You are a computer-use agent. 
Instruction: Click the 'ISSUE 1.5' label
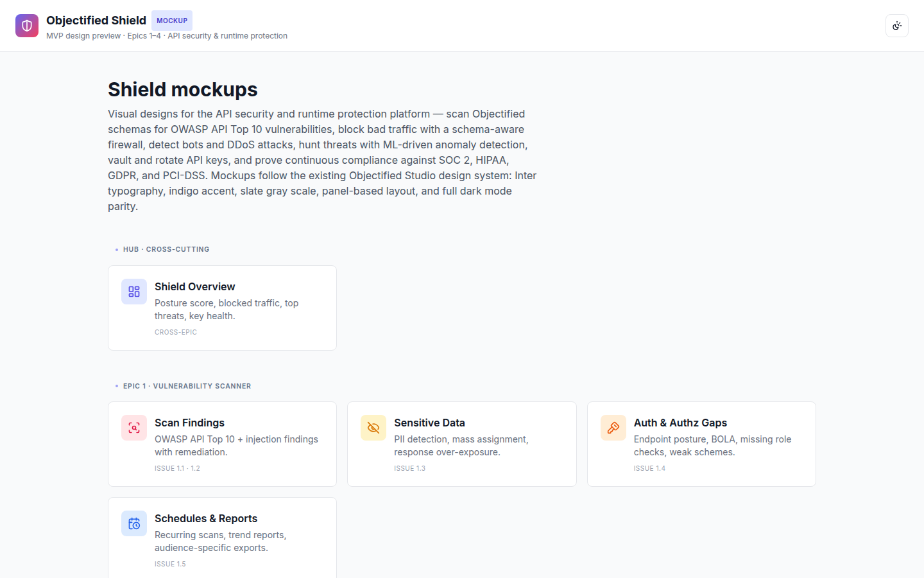pos(170,564)
